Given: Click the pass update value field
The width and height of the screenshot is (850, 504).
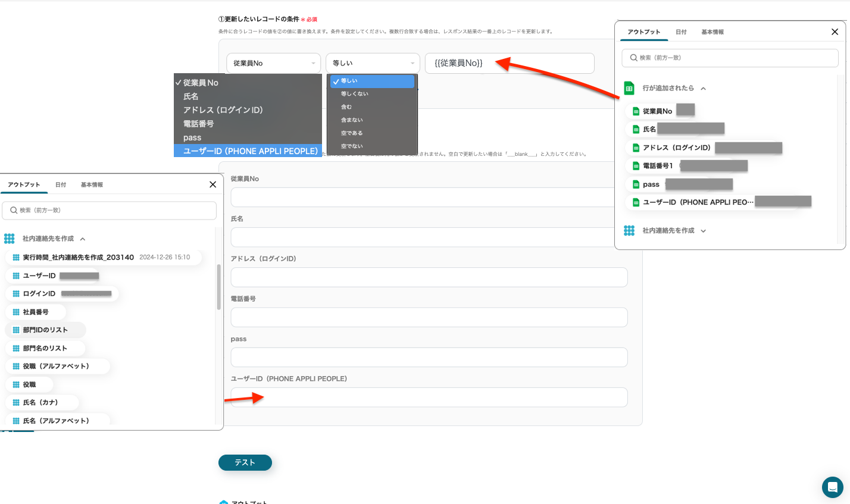Looking at the screenshot, I should point(429,357).
